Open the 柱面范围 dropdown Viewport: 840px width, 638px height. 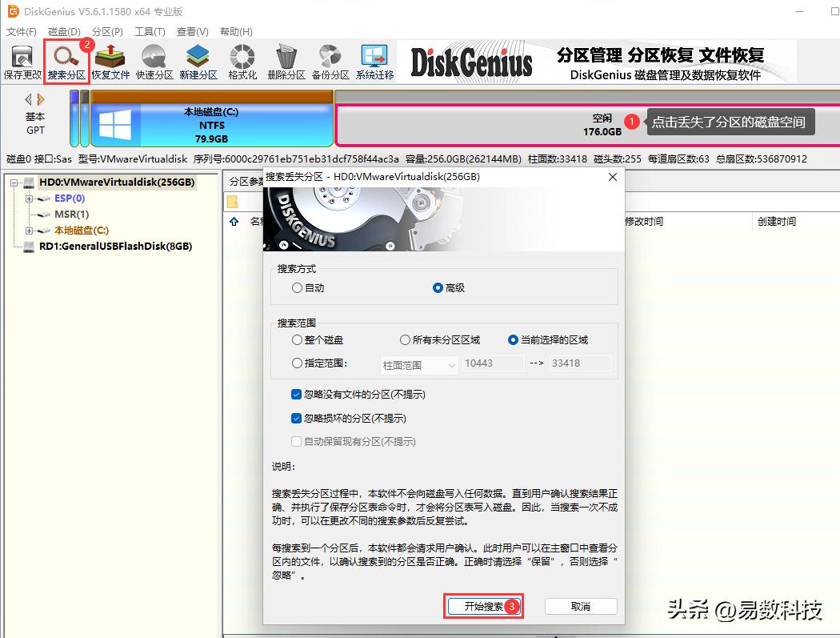418,363
